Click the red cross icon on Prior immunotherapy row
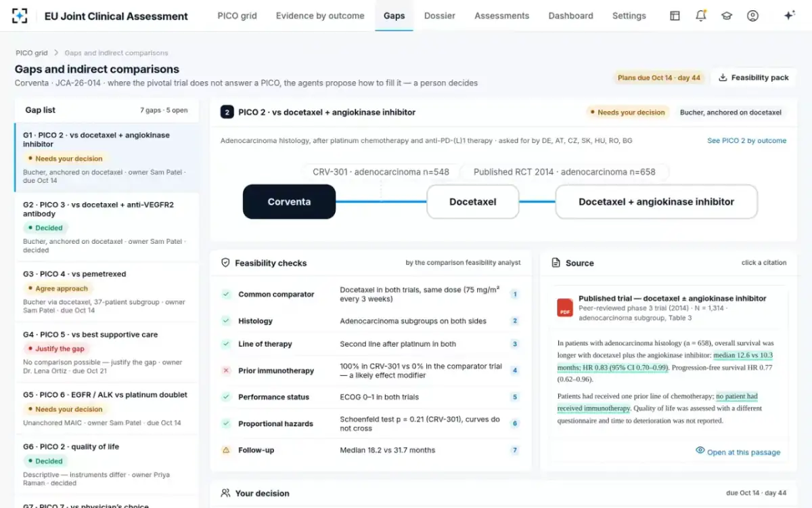This screenshot has height=508, width=812. (226, 371)
